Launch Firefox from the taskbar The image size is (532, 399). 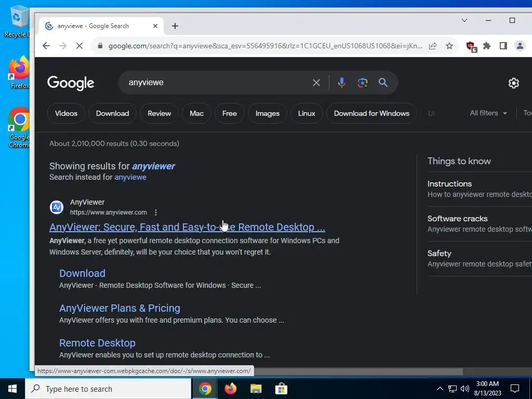pyautogui.click(x=230, y=389)
